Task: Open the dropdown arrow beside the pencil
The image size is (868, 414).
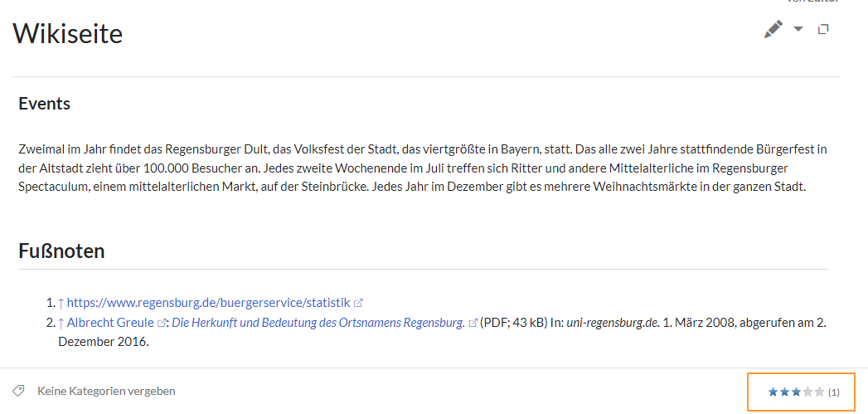Action: click(x=798, y=29)
